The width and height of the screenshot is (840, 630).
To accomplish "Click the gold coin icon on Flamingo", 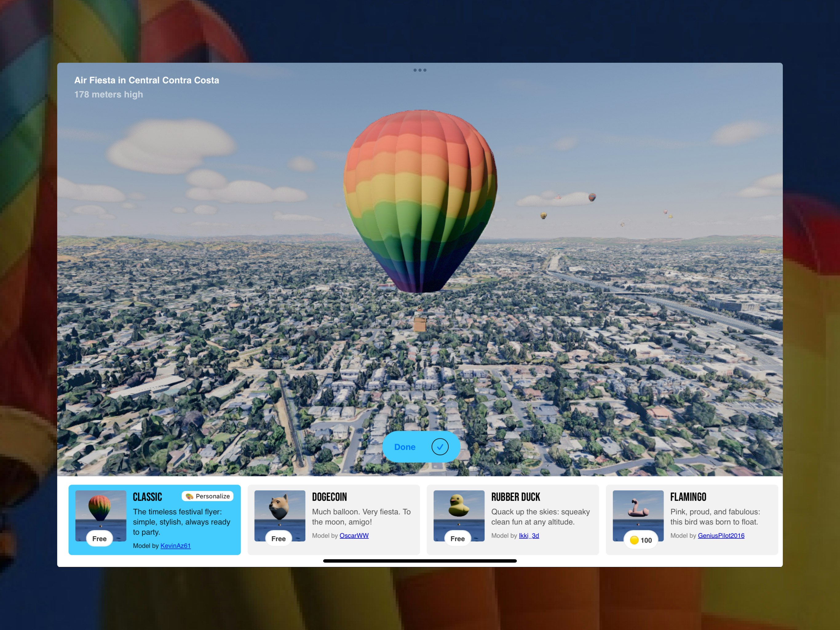I will 634,540.
